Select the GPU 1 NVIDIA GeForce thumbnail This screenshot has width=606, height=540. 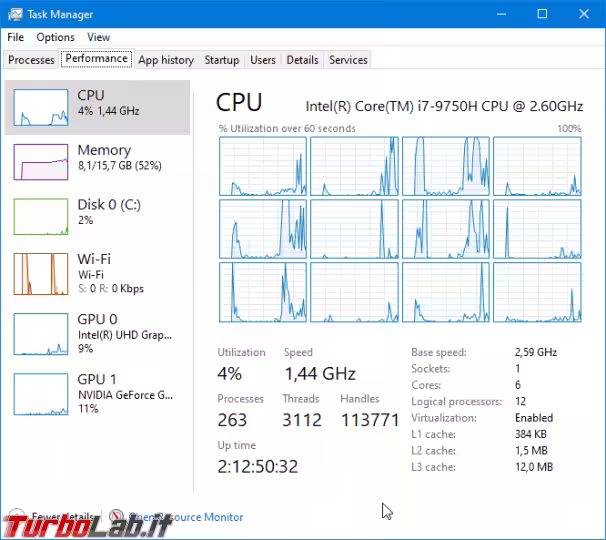click(41, 394)
